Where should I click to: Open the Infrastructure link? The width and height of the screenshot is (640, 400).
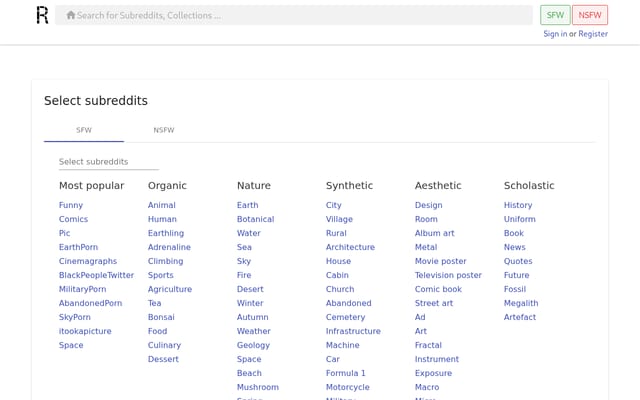pyautogui.click(x=353, y=331)
